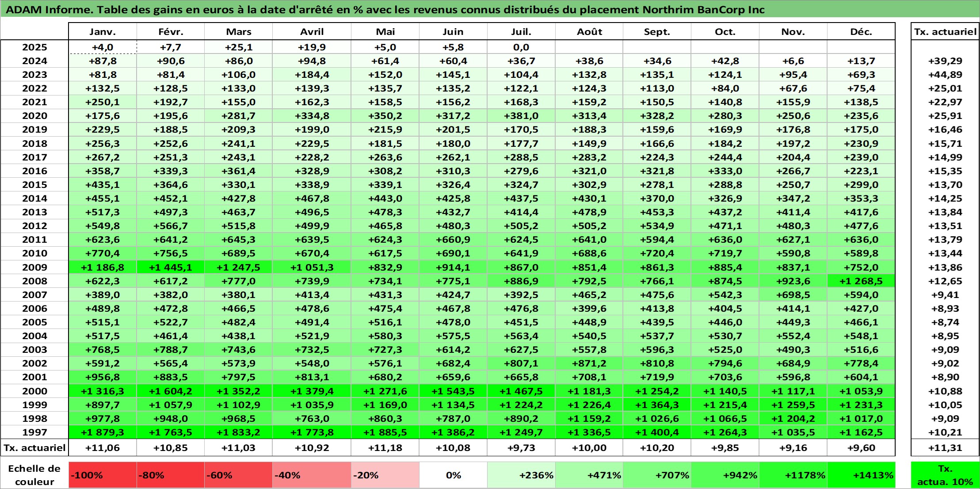Select the 2009 row label
Screen dimensions: 980x489
pyautogui.click(x=34, y=267)
